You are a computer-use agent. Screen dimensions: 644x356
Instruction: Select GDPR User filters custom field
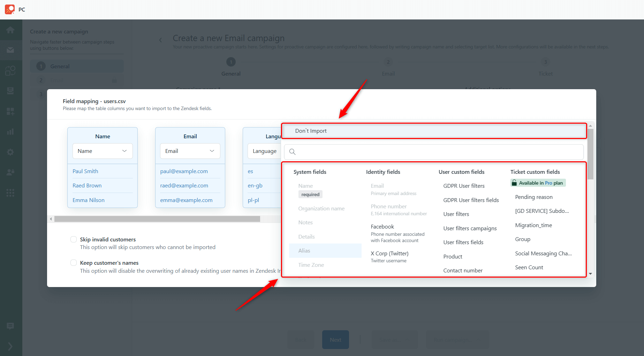(464, 186)
